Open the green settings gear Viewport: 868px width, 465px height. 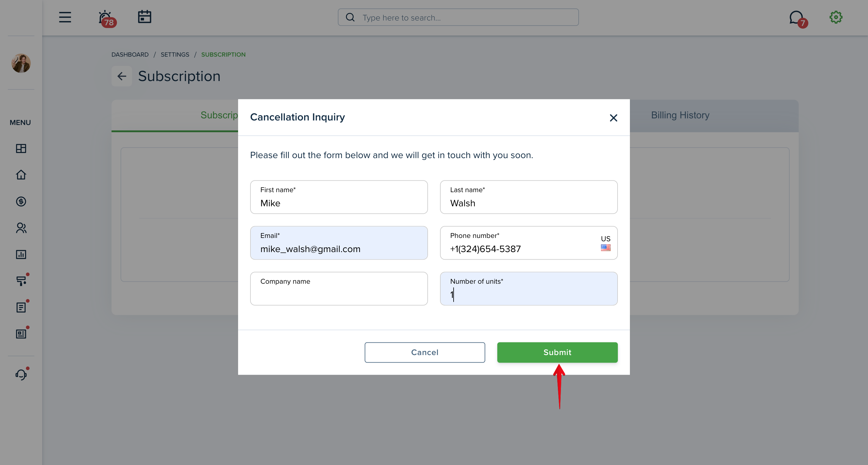836,17
